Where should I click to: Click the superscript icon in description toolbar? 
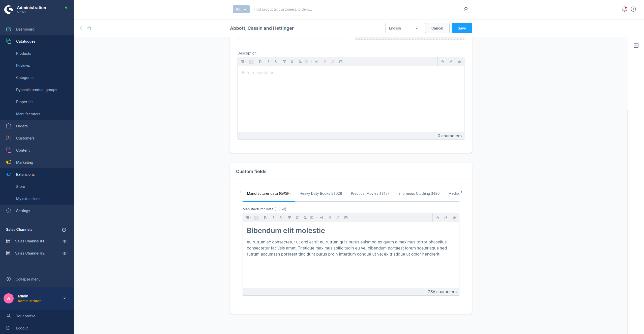click(292, 62)
